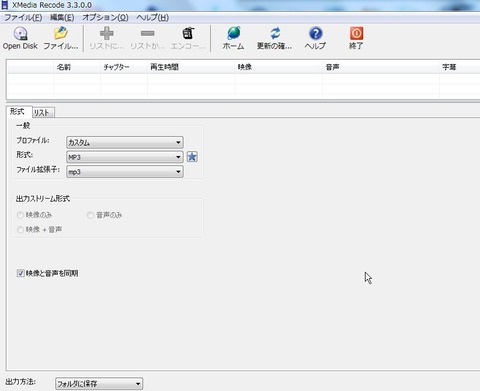
Task: Select the 映像のみ radio button
Action: pos(20,215)
